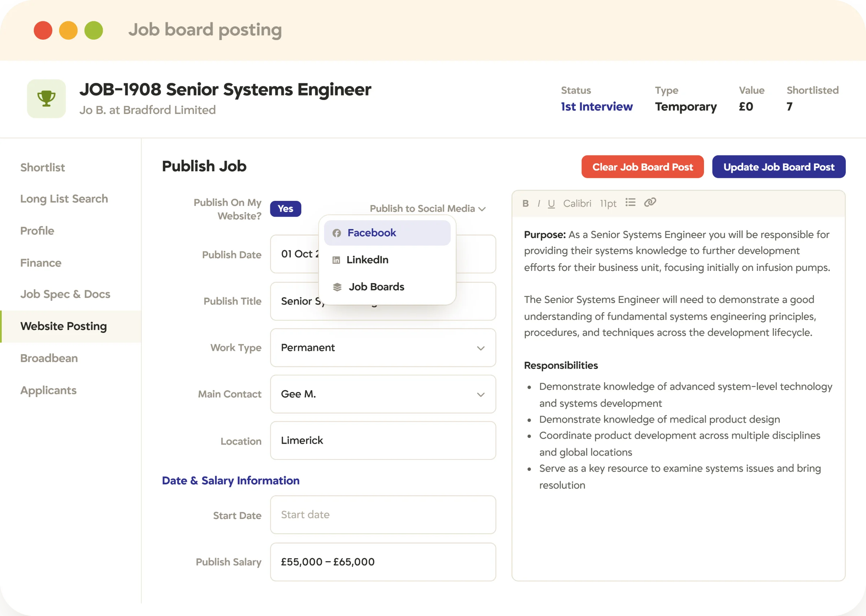Choose LinkedIn from the social media menu
Viewport: 866px width, 616px height.
coord(387,260)
